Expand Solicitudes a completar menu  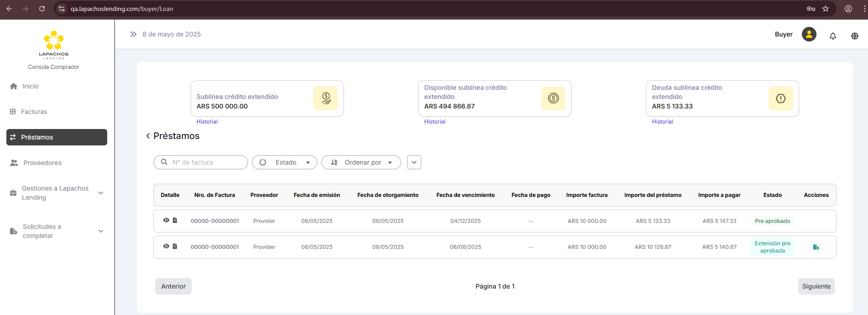(x=57, y=231)
